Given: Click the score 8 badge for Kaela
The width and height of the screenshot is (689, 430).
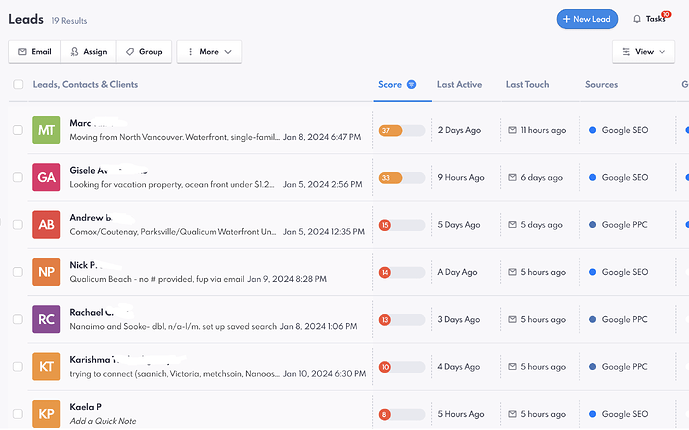Looking at the screenshot, I should click(384, 414).
